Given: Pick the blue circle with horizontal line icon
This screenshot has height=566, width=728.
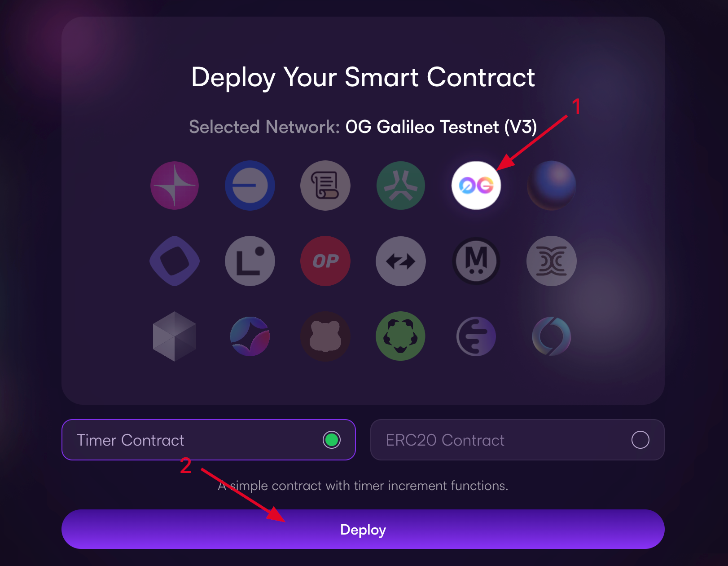Looking at the screenshot, I should [x=250, y=186].
